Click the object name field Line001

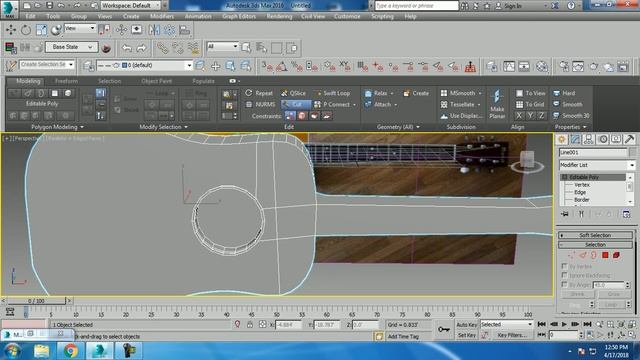(593, 152)
